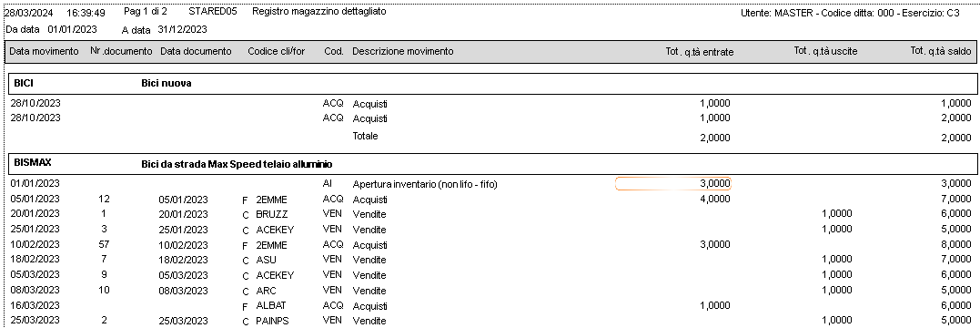980x328 pixels.
Task: Click 'Bici da strada Max Speed telaio alluminio' description
Action: 237,164
